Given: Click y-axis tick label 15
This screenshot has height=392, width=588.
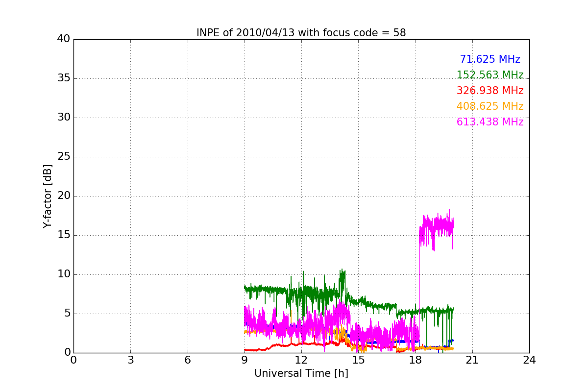Looking at the screenshot, I should click(x=64, y=235).
